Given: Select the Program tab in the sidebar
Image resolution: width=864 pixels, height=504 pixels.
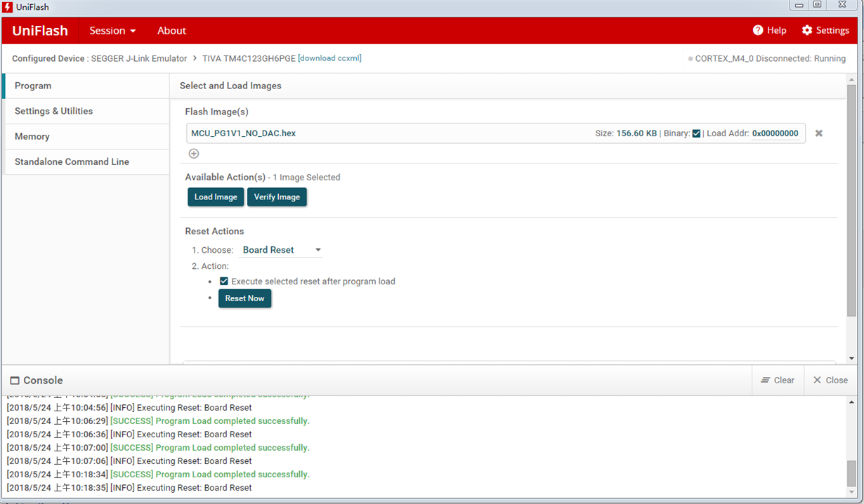Looking at the screenshot, I should point(86,86).
